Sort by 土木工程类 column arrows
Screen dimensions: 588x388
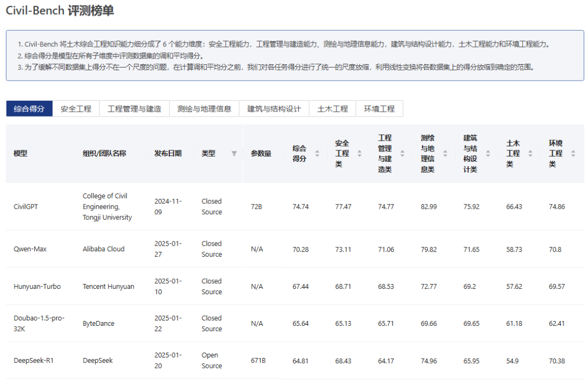coord(530,154)
